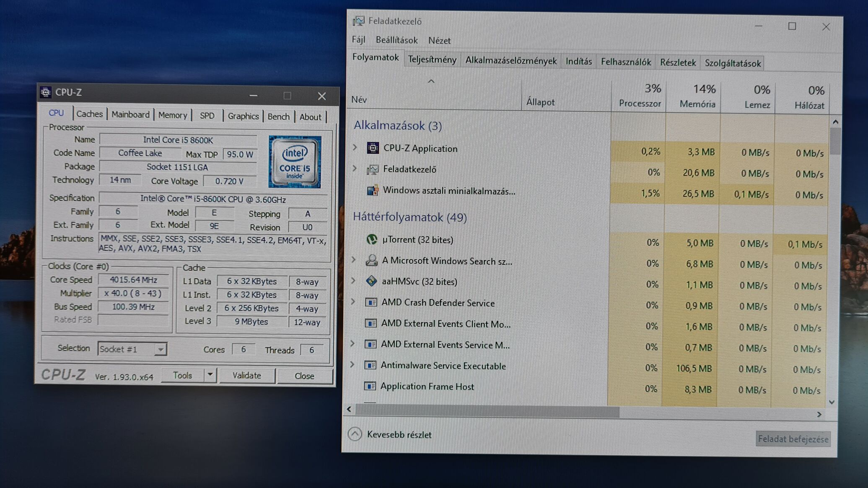
Task: Click the CPU-Z Application process icon
Action: point(373,148)
